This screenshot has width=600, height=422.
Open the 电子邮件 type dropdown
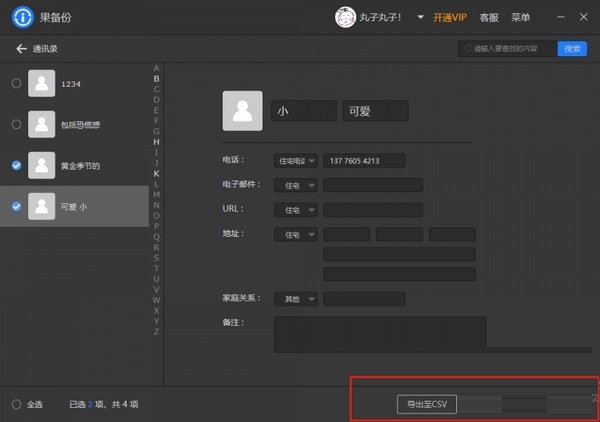(x=296, y=186)
